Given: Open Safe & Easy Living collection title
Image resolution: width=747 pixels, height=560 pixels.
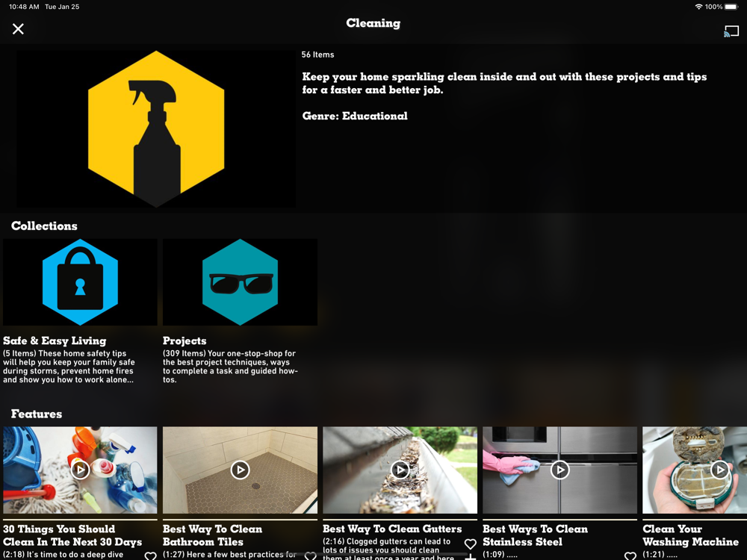Looking at the screenshot, I should pos(55,341).
